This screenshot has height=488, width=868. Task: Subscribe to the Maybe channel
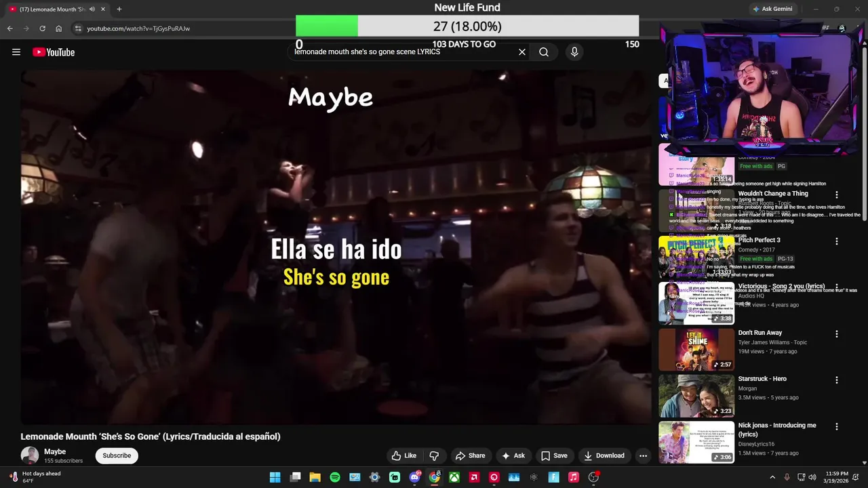click(117, 455)
